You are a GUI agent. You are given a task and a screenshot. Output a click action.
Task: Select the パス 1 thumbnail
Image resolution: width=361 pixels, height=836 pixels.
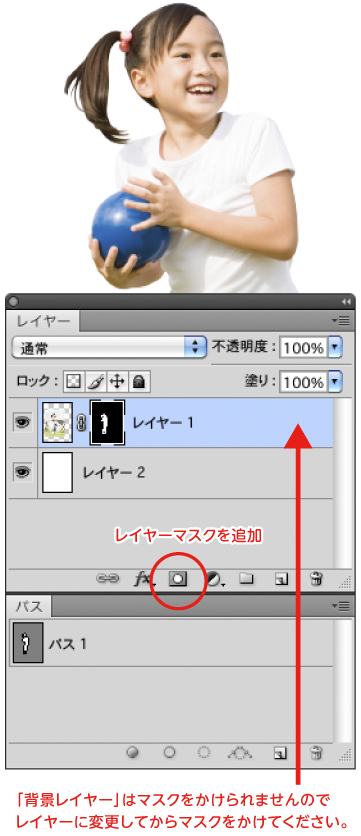tap(28, 644)
